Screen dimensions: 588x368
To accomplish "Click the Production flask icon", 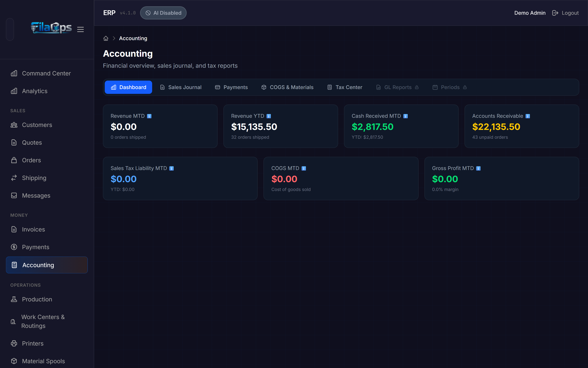I will click(14, 299).
